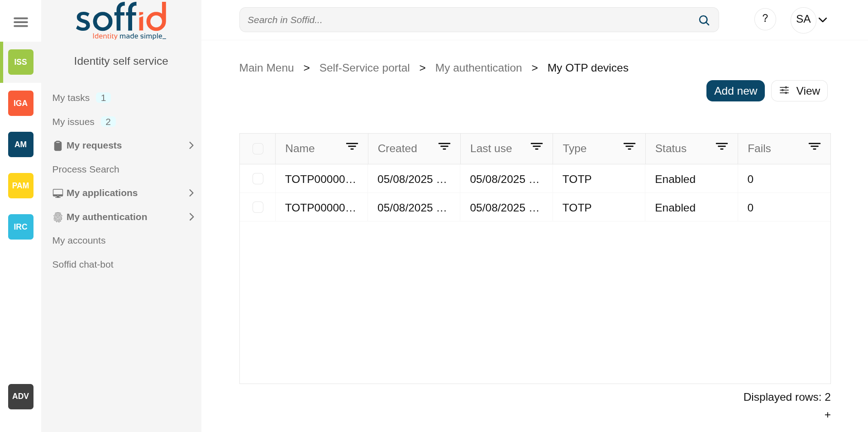868x432 pixels.
Task: Check the first TOTP device row
Action: point(258,179)
